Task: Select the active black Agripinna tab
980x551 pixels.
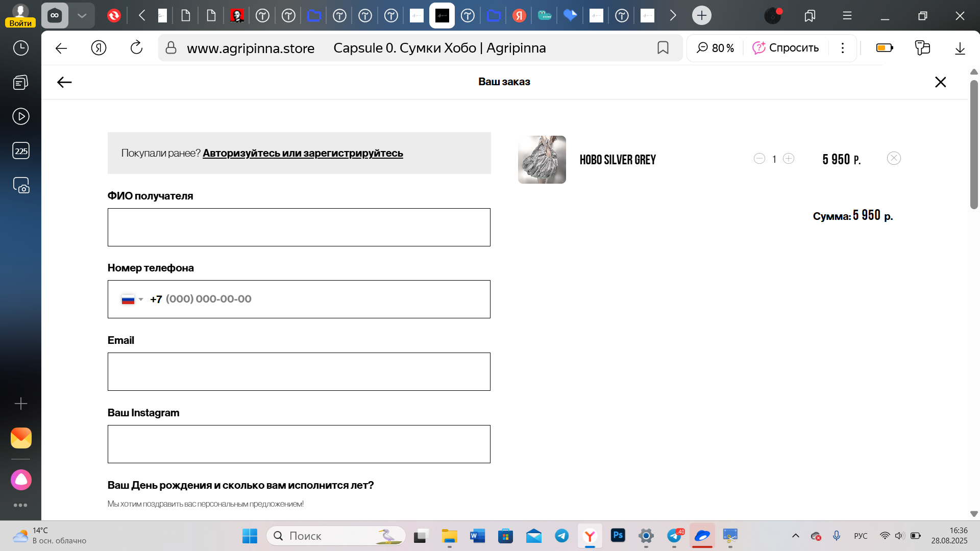Action: point(442,15)
